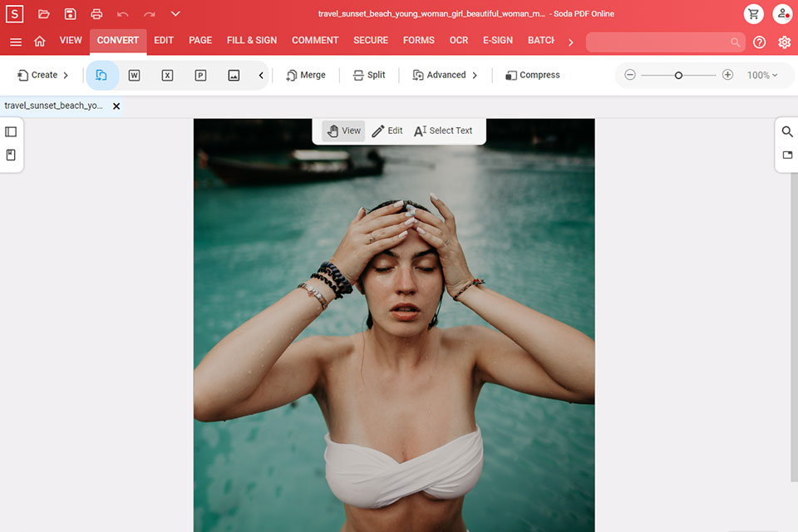Switch to the FORMS tab

(x=419, y=40)
